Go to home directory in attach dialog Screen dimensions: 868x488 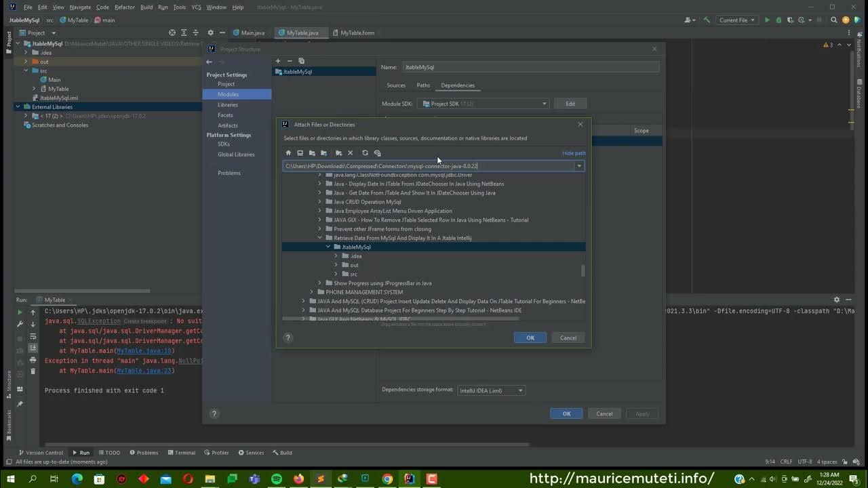(288, 153)
